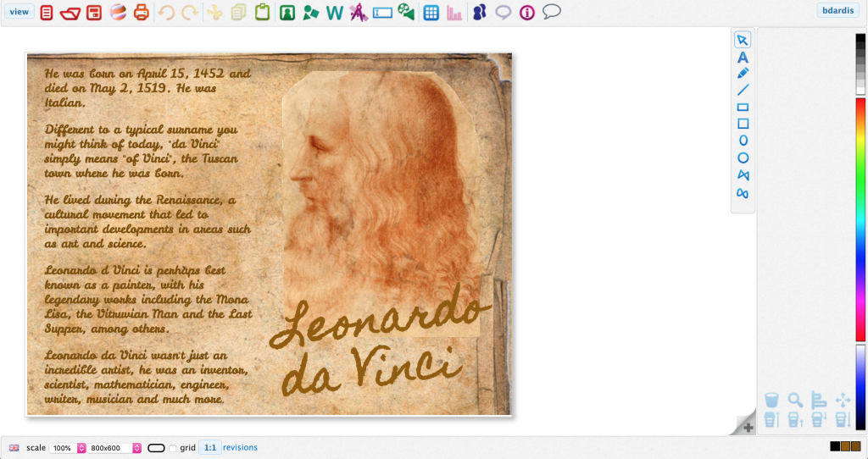Select the black recent color swatch
The height and width of the screenshot is (459, 868).
(x=835, y=446)
